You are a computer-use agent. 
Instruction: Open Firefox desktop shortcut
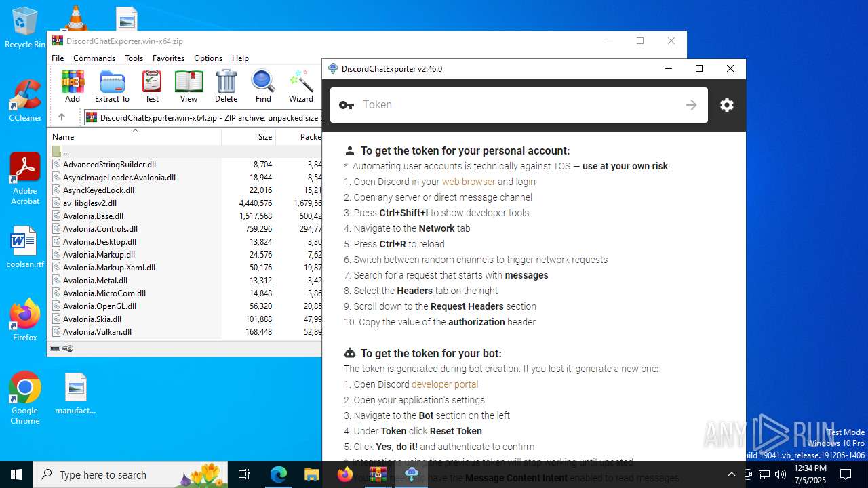point(25,320)
